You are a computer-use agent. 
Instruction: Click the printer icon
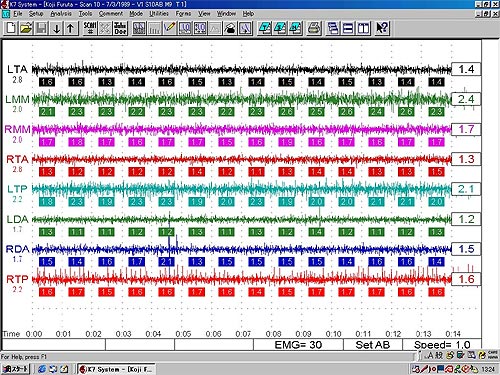click(x=314, y=28)
